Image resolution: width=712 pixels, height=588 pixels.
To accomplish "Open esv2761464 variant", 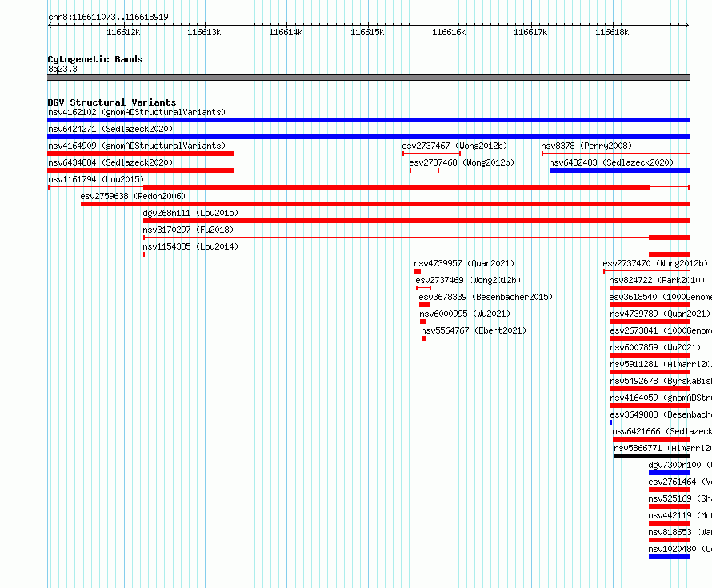I will coord(680,482).
